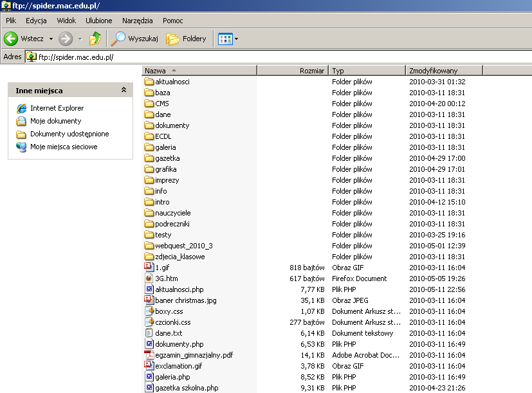This screenshot has width=532, height=393.
Task: Click the Inne miejsca panel title
Action: (x=39, y=91)
